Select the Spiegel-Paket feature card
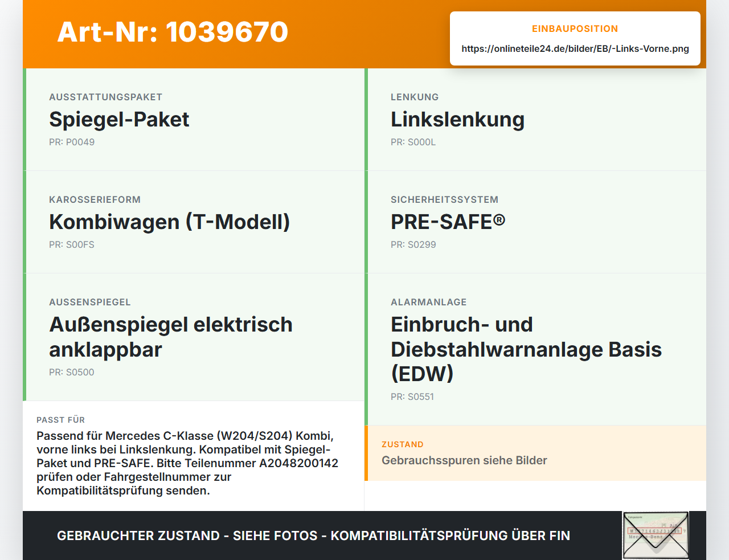729x560 pixels. (x=194, y=120)
